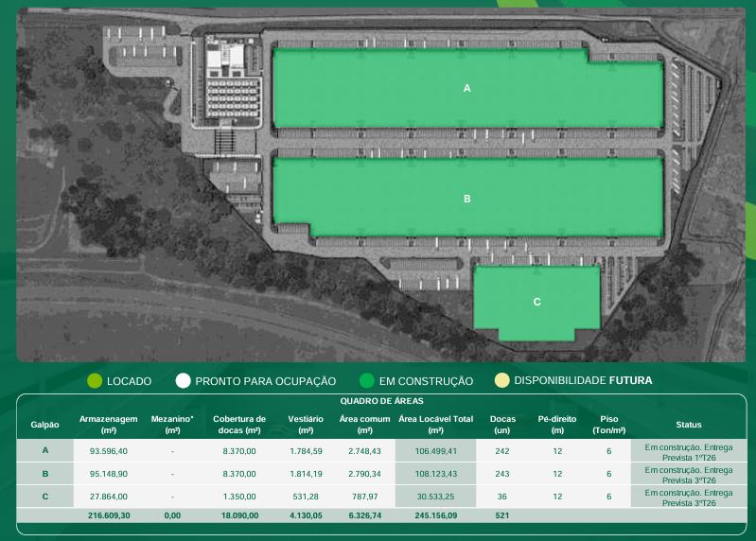Click the status cell for Galpão A
This screenshot has height=541, width=756.
tap(688, 451)
